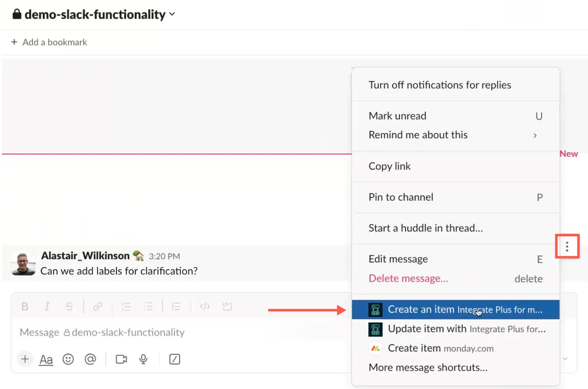Select Delete message option
This screenshot has width=588, height=389.
[x=455, y=279]
